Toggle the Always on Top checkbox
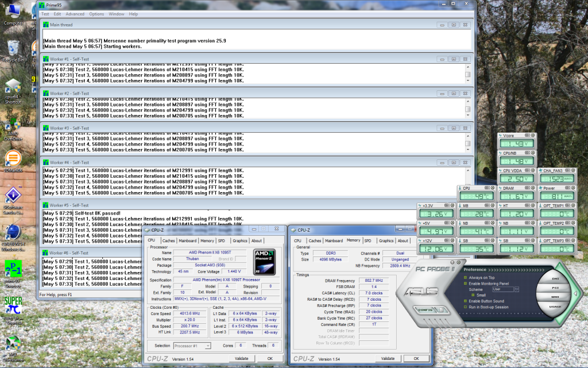 466,278
